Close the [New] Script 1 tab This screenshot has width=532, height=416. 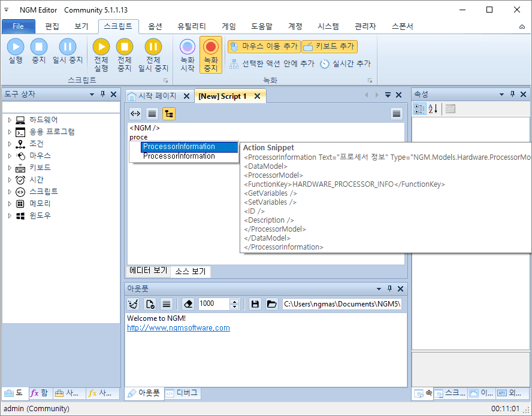click(258, 96)
